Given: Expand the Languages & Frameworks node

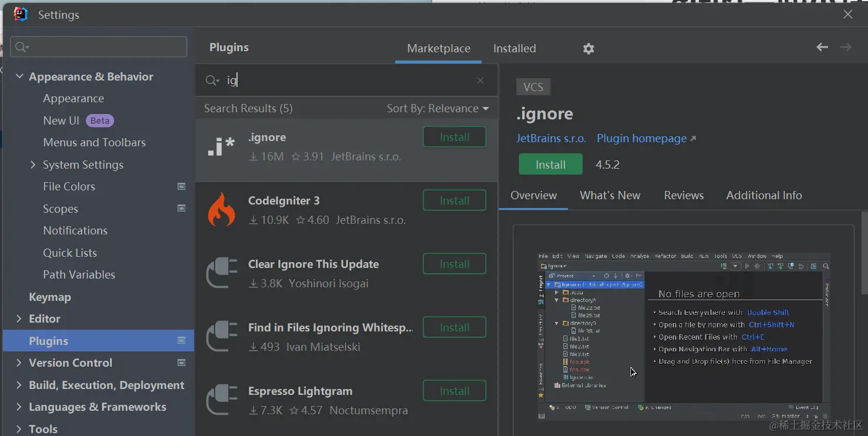Looking at the screenshot, I should (19, 407).
